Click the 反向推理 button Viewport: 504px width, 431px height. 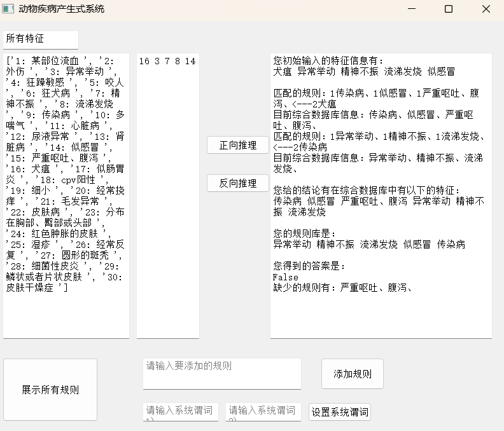238,183
